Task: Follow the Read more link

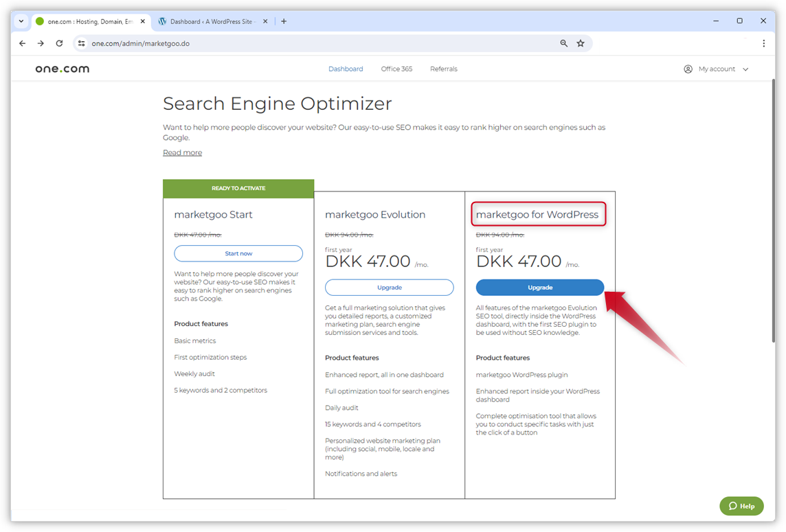Action: [182, 152]
